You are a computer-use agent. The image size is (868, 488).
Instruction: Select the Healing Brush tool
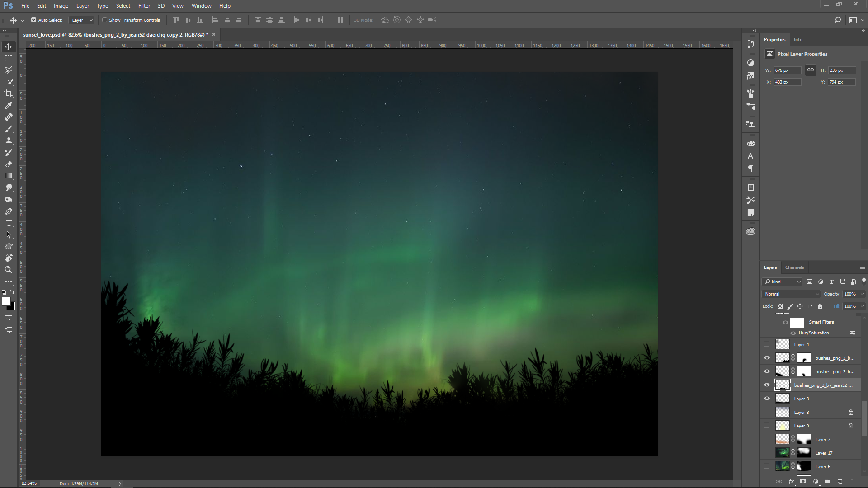(9, 117)
